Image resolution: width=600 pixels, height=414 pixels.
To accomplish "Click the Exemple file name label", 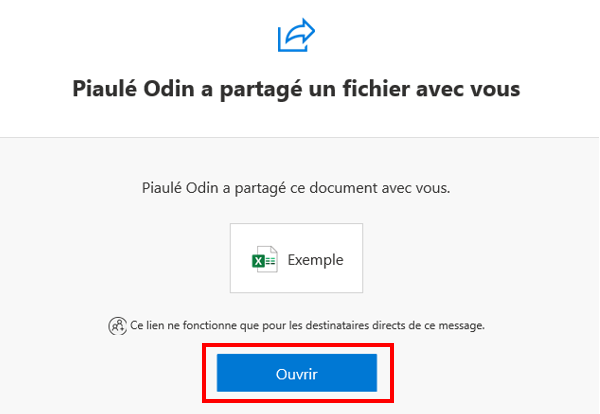I will point(316,260).
